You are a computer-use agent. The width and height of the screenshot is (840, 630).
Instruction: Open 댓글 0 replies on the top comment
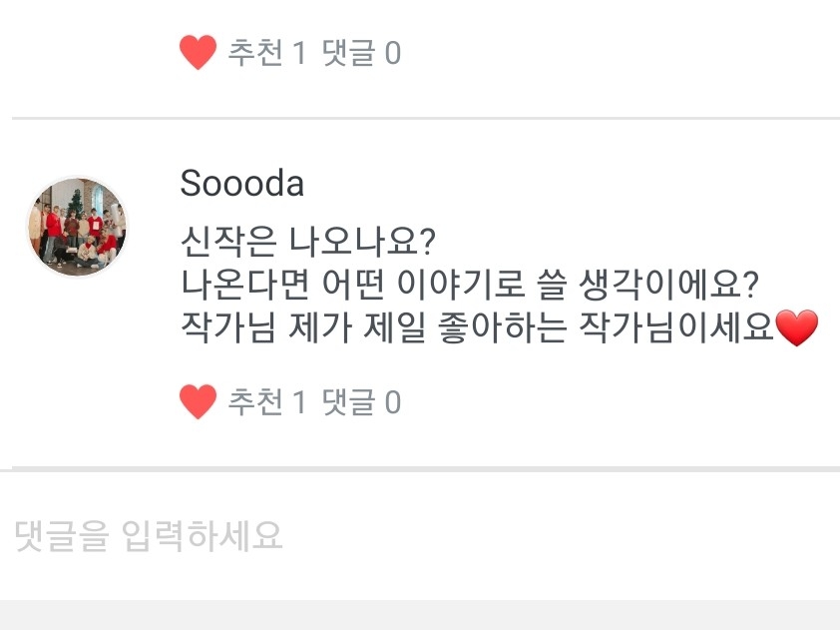360,52
